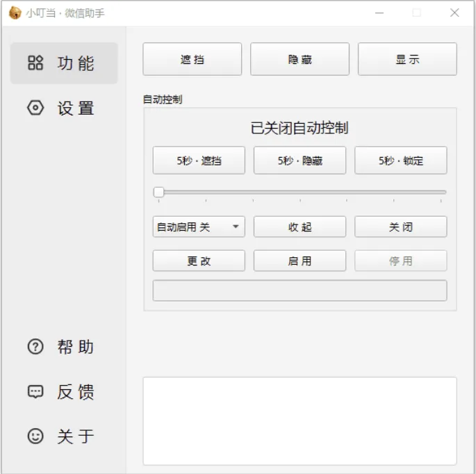Open the 自动启用 关 dropdown
This screenshot has width=476, height=474.
pyautogui.click(x=198, y=227)
